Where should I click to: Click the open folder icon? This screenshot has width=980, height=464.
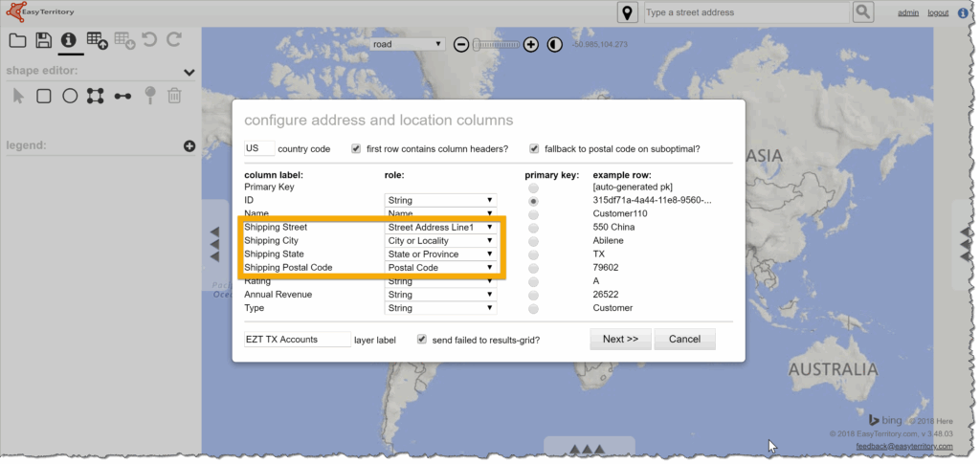[17, 40]
